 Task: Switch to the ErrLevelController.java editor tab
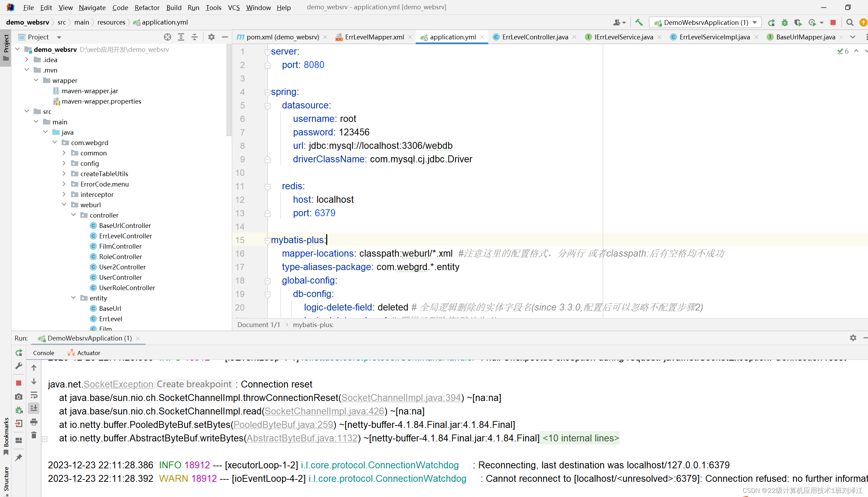pos(535,37)
